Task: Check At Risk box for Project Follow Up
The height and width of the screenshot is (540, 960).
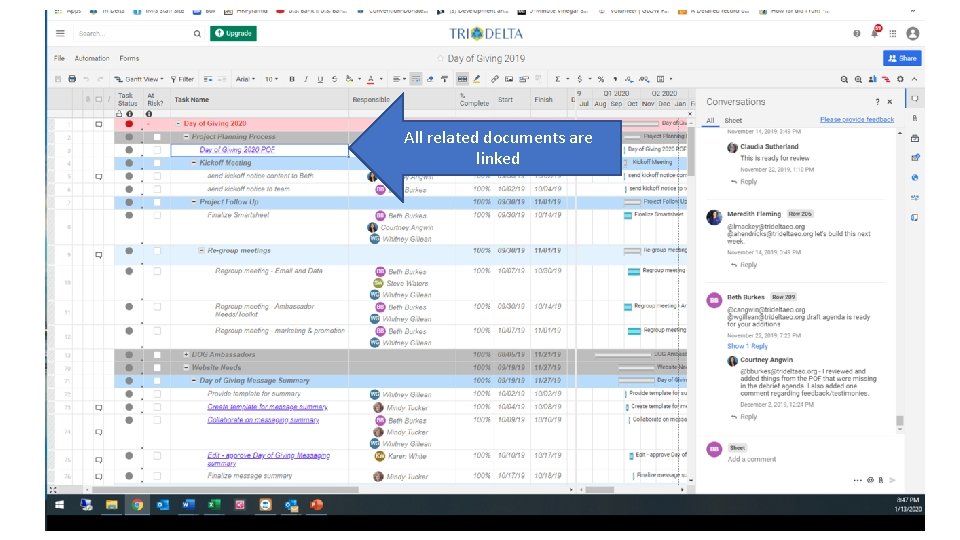Action: point(157,202)
